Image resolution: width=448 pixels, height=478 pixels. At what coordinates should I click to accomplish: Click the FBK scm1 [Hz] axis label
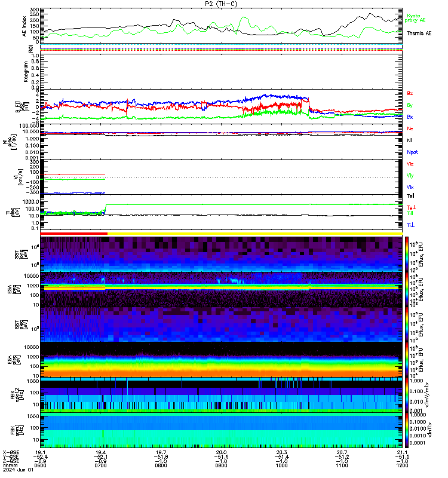[18, 430]
